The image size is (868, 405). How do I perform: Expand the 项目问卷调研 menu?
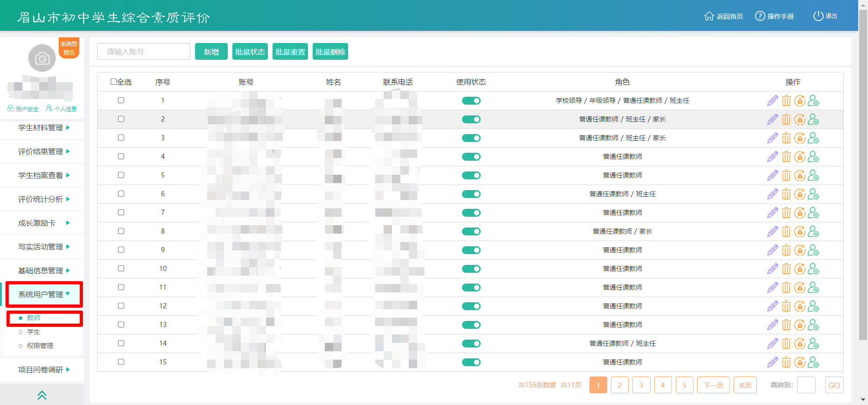(x=42, y=369)
